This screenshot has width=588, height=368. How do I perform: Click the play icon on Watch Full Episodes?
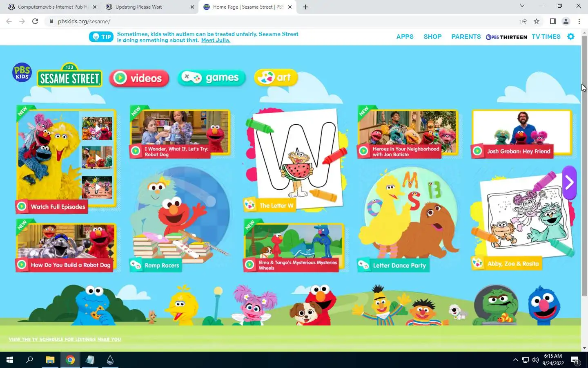click(22, 206)
